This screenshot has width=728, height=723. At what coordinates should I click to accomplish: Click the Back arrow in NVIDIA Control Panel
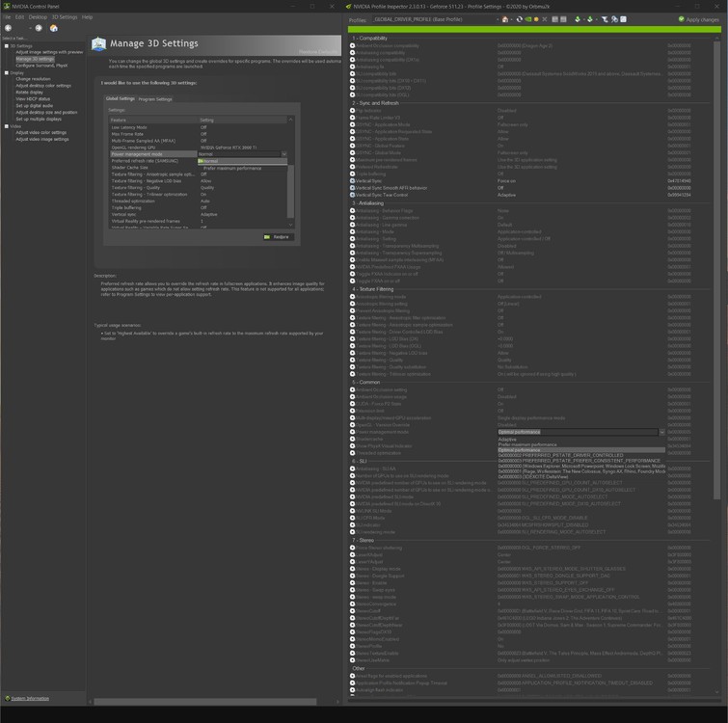pyautogui.click(x=8, y=28)
